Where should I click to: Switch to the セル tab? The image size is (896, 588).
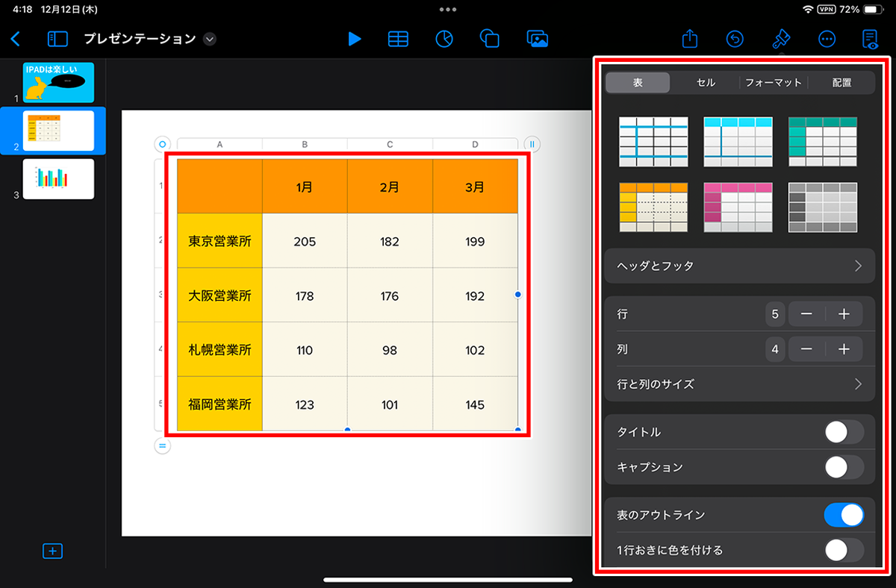pos(706,83)
